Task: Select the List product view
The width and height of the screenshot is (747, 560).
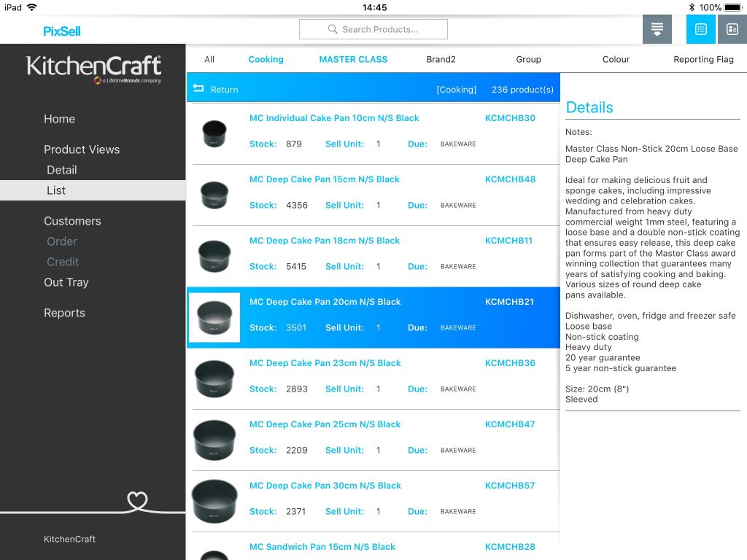Action: 93,190
